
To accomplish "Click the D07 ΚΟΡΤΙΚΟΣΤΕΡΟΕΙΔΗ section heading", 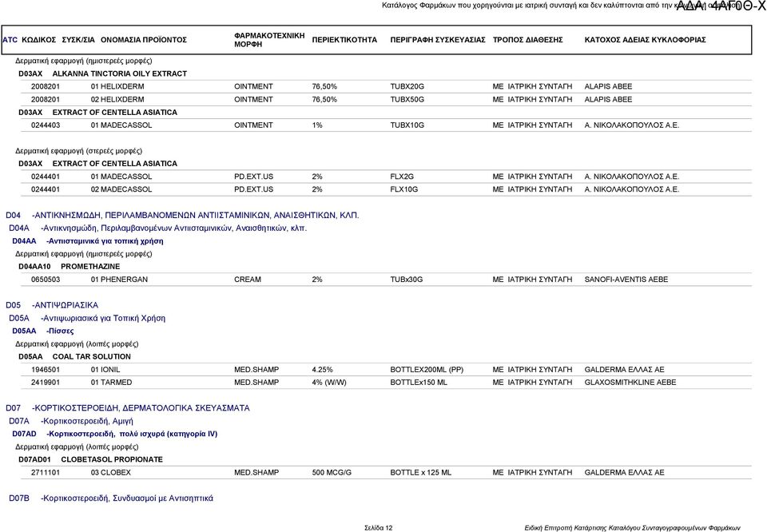I will [x=128, y=408].
